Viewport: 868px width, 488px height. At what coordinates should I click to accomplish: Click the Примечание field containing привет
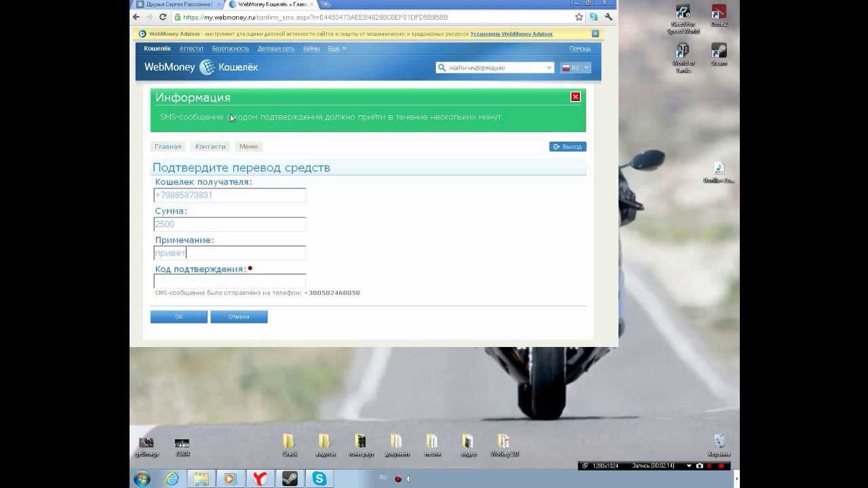[x=230, y=253]
